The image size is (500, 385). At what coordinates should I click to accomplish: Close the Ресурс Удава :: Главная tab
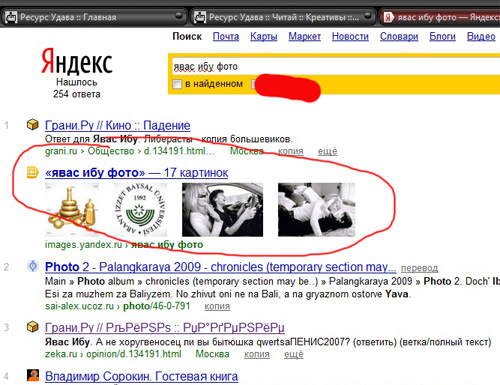[x=179, y=16]
